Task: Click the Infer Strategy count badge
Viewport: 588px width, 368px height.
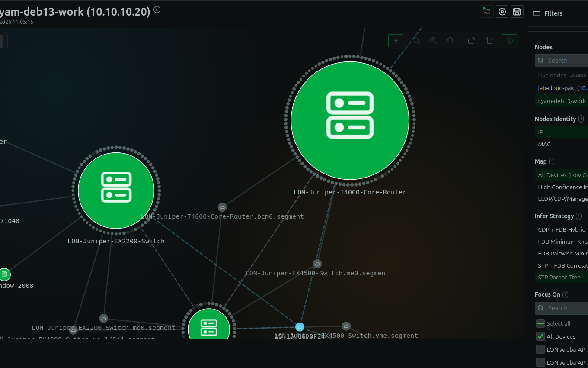Action: (x=579, y=216)
